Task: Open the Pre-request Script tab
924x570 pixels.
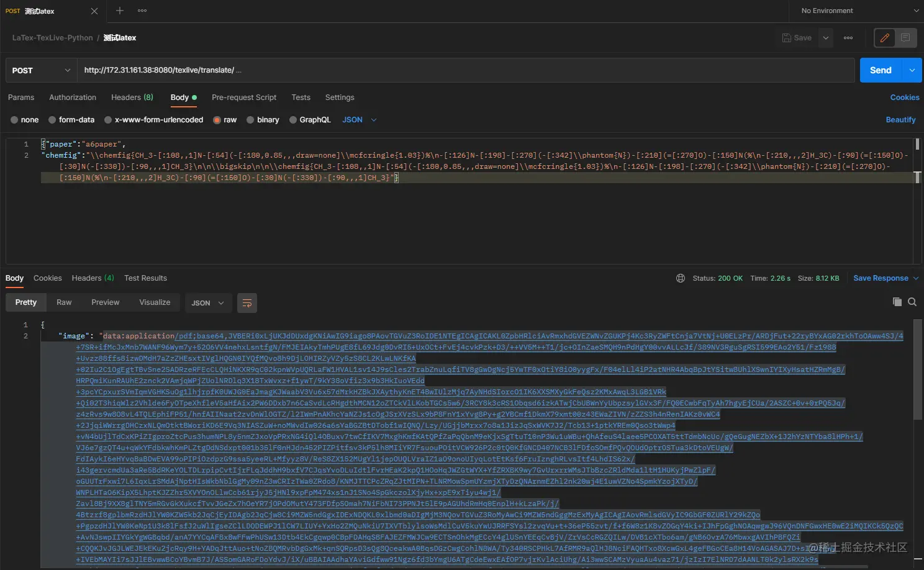Action: [244, 97]
